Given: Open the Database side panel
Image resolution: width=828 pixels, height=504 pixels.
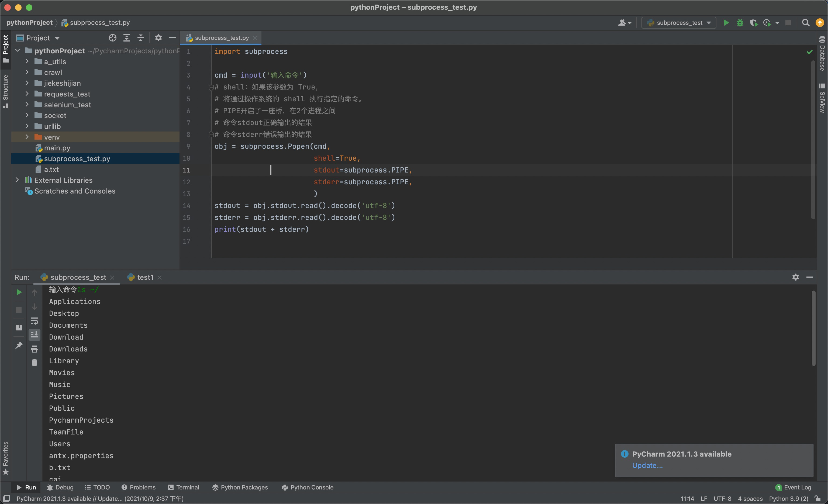Looking at the screenshot, I should (822, 54).
